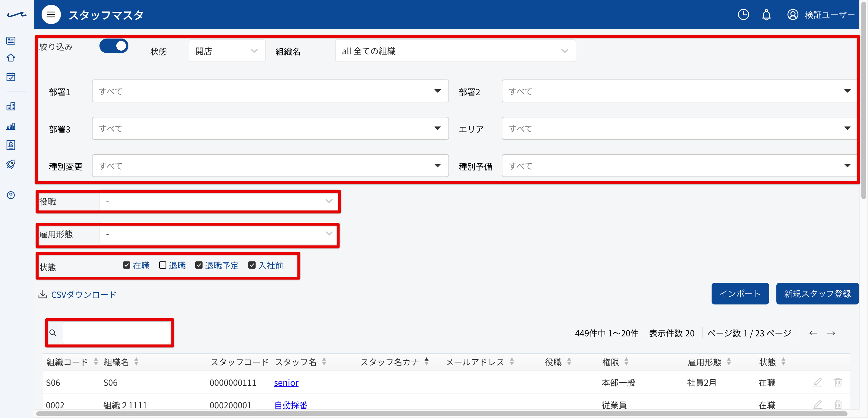Image resolution: width=868 pixels, height=418 pixels.
Task: Sort table by 雇用形態 header
Action: pyautogui.click(x=704, y=362)
